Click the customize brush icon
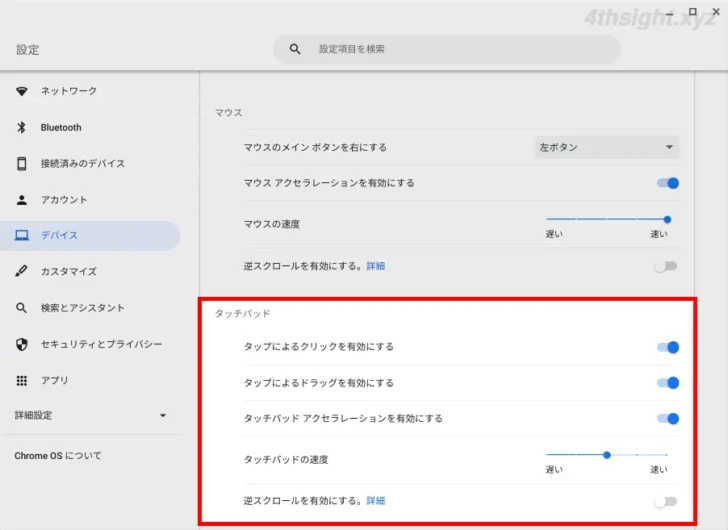This screenshot has width=728, height=530. point(21,271)
